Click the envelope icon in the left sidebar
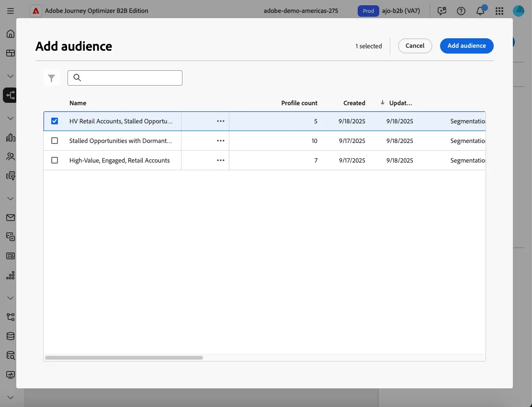The width and height of the screenshot is (532, 407). [11, 218]
